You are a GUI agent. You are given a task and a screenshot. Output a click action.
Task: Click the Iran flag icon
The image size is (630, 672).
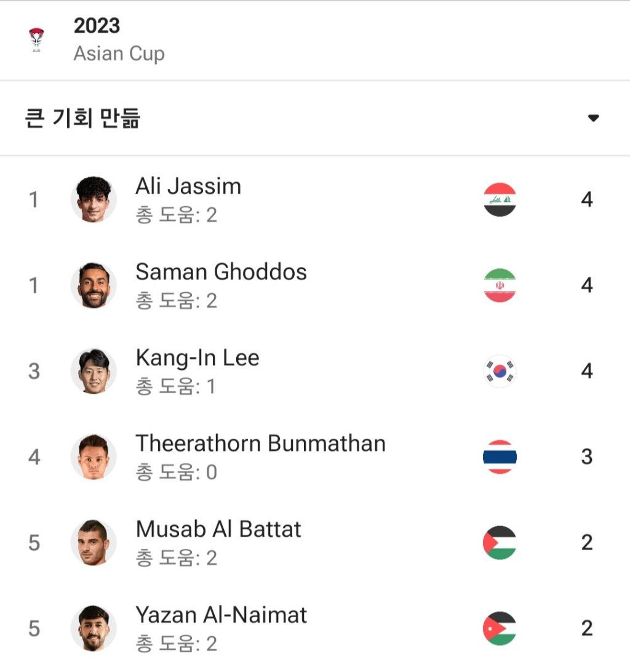(x=500, y=286)
